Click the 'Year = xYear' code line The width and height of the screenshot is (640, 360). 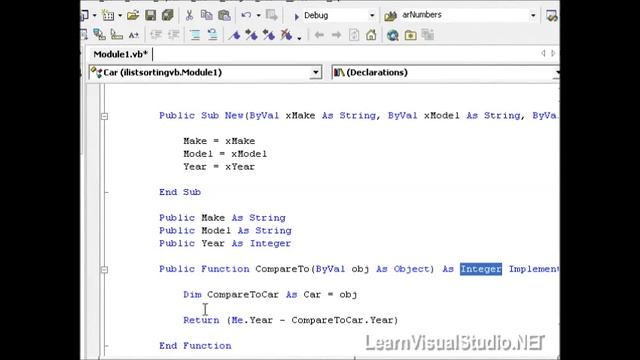click(219, 167)
